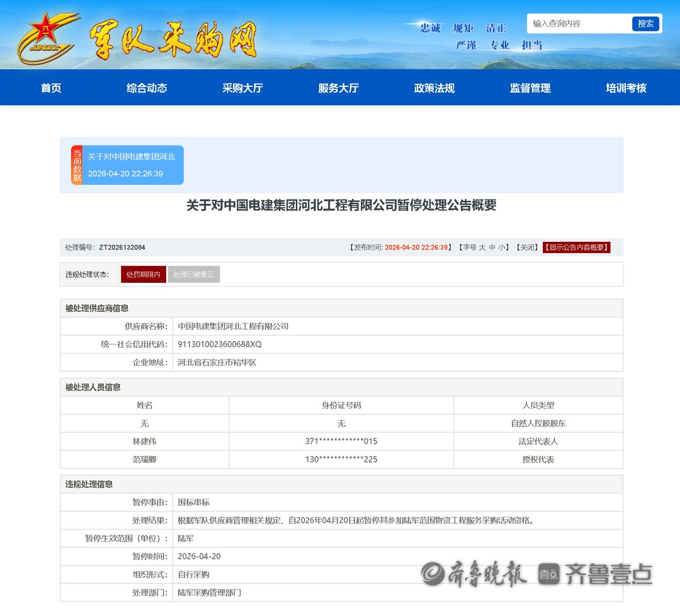
Task: Click the 关闭 close link
Action: click(526, 248)
